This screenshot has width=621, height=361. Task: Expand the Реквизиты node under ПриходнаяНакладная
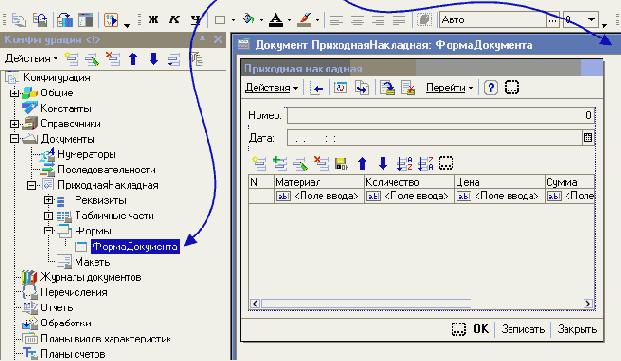click(48, 200)
